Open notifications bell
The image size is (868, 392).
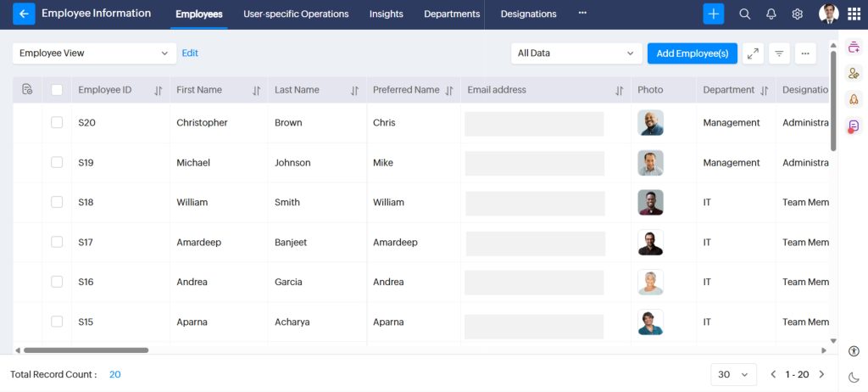(x=771, y=14)
